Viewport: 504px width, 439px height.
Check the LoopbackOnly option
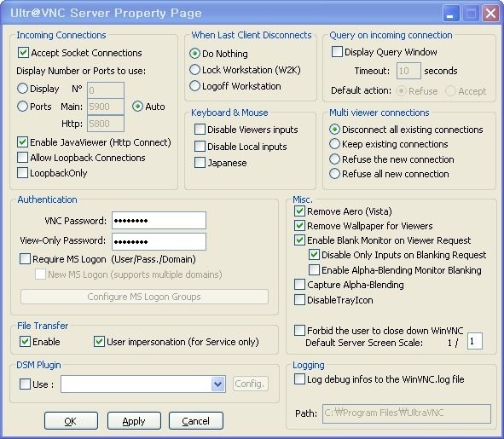(22, 173)
